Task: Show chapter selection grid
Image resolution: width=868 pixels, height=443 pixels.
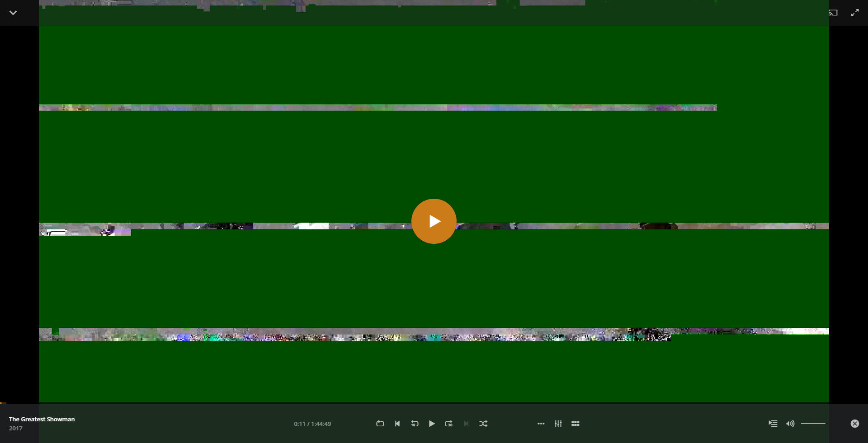Action: click(576, 424)
